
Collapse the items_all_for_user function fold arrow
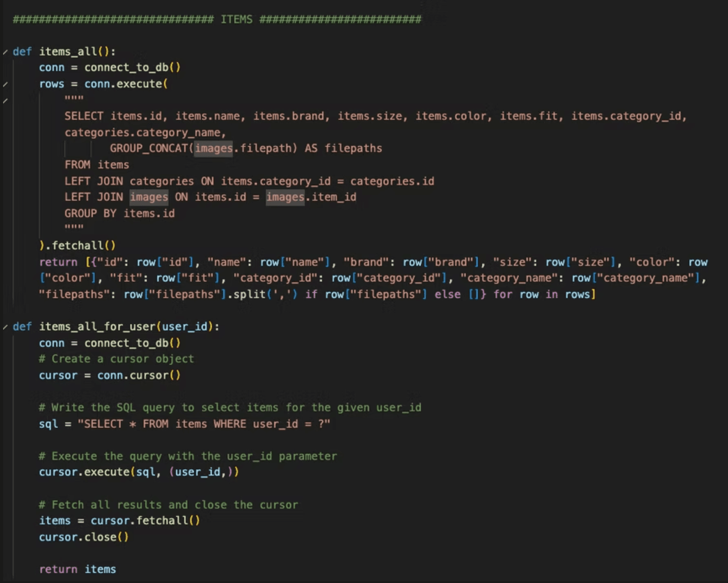(x=5, y=326)
